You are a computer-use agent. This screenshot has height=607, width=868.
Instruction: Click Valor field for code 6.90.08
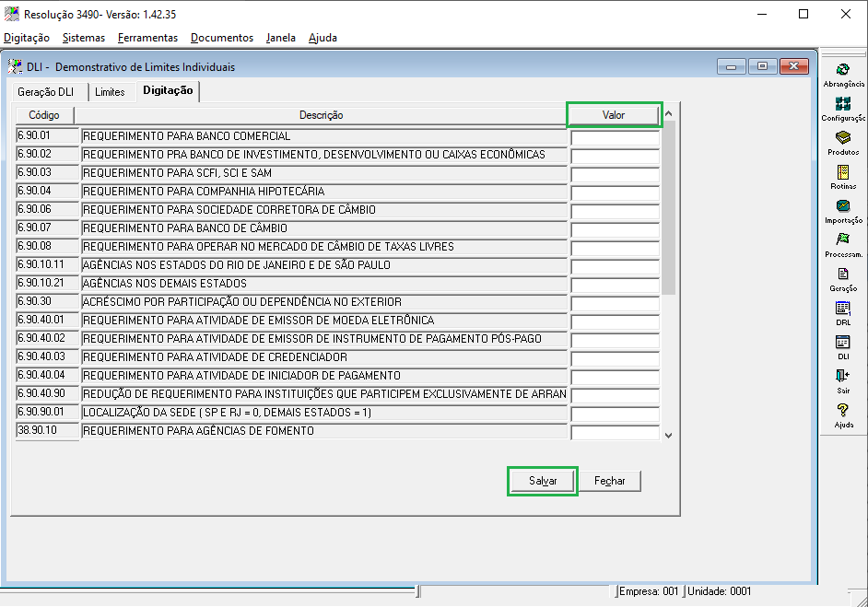click(x=615, y=248)
